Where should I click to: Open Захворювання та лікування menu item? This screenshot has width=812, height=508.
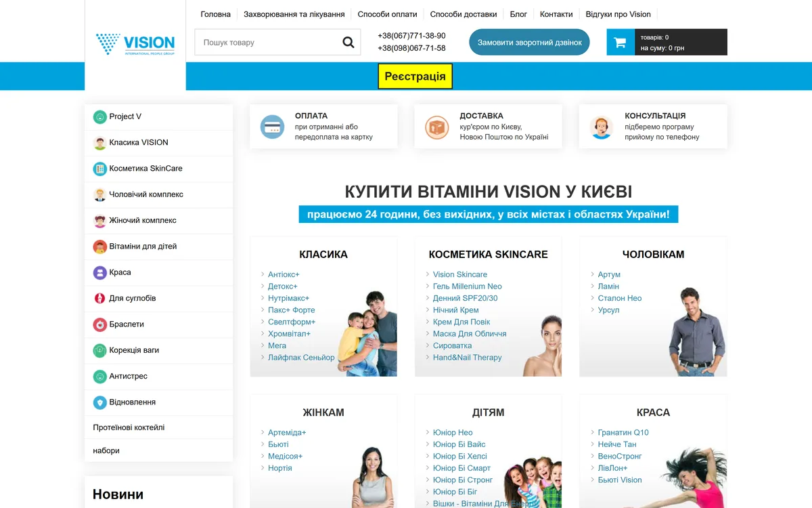click(294, 14)
